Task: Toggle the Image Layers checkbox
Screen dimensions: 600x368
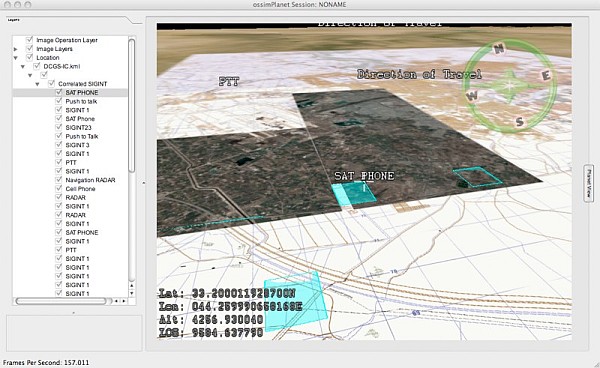Action: pyautogui.click(x=29, y=49)
